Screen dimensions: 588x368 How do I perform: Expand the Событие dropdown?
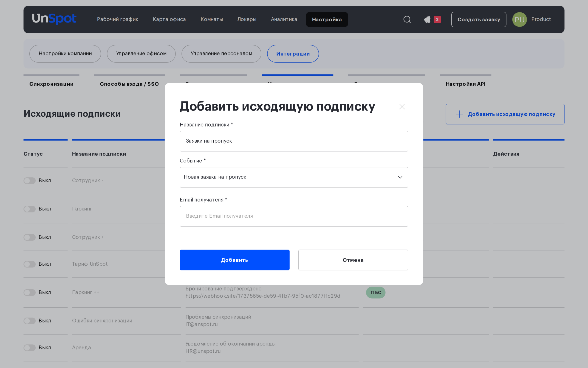click(294, 177)
